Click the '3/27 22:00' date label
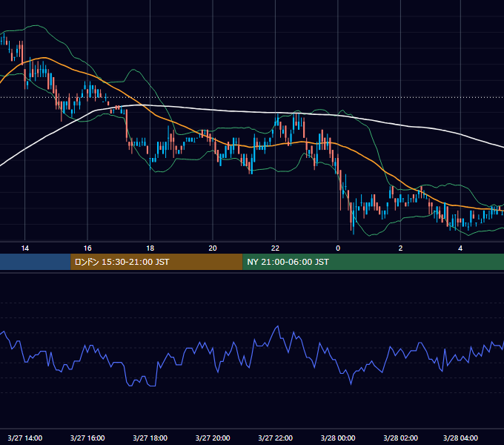This screenshot has height=445, width=504. 275,438
